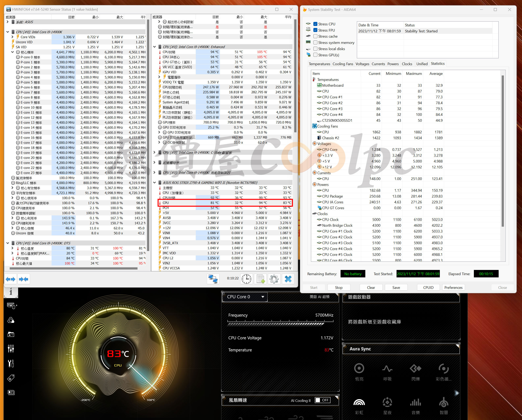The height and width of the screenshot is (420, 522).
Task: Switch to the Unified tab
Action: tap(422, 64)
